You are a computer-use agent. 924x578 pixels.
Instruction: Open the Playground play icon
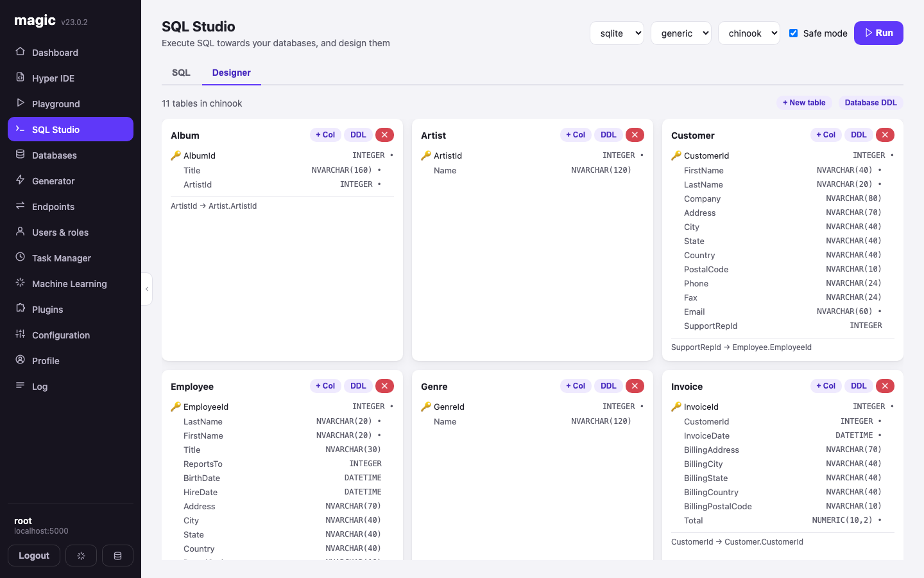pyautogui.click(x=20, y=103)
